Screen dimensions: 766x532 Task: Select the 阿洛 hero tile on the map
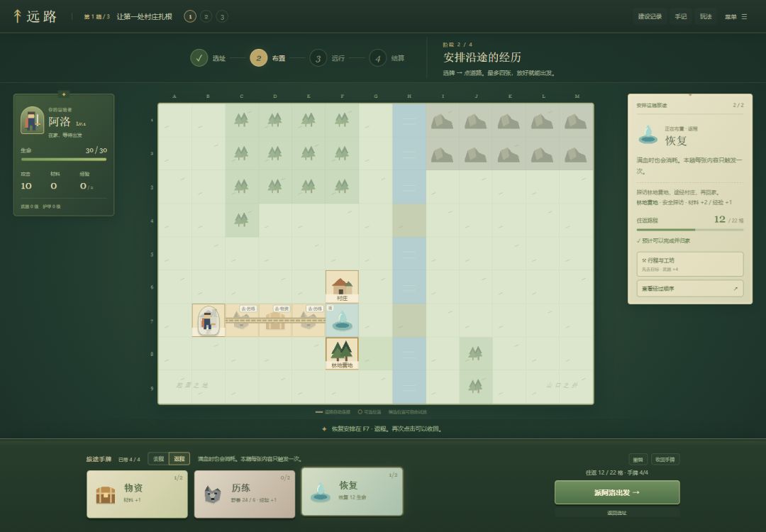click(x=209, y=320)
